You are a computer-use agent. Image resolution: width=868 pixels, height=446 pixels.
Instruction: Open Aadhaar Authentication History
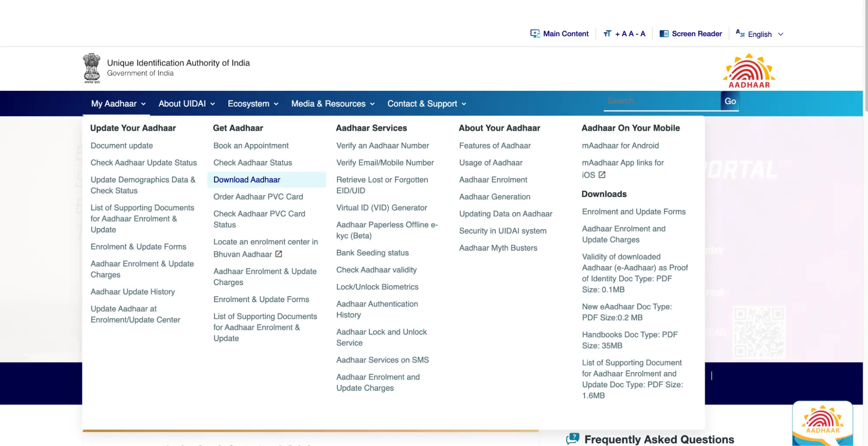[x=377, y=309]
